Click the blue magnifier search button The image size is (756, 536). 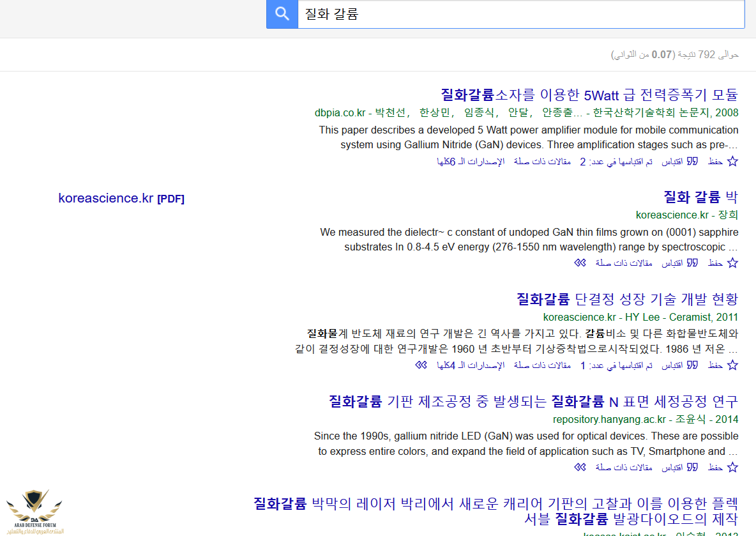[x=282, y=14]
